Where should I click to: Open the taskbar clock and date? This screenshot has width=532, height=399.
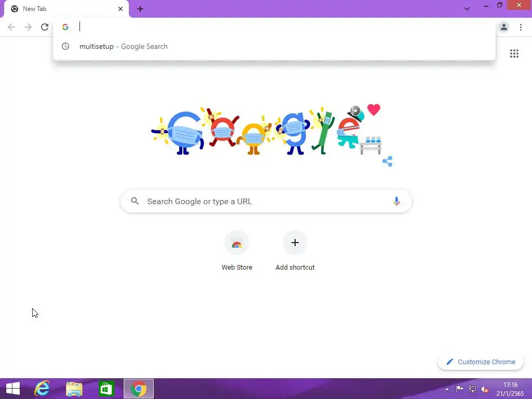click(x=510, y=389)
